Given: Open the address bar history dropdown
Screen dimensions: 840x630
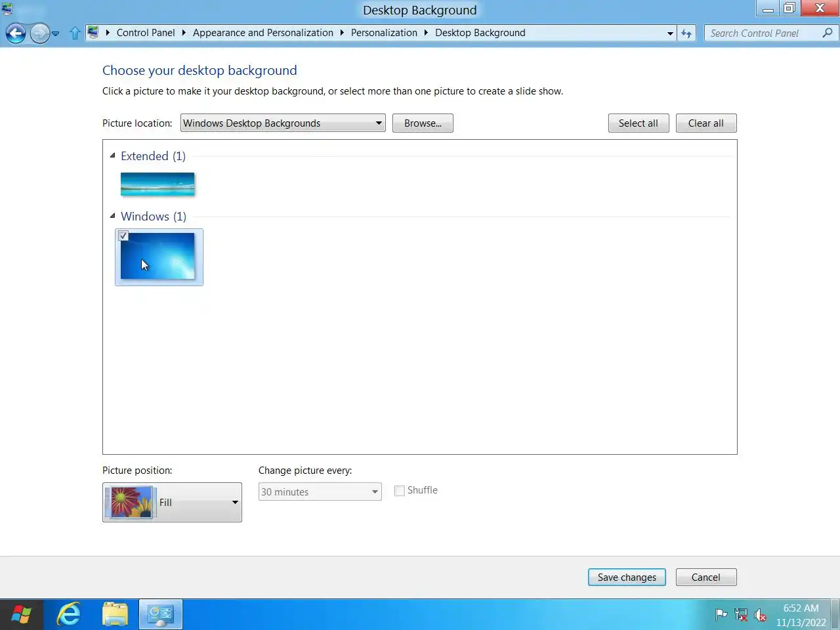Looking at the screenshot, I should click(x=670, y=33).
